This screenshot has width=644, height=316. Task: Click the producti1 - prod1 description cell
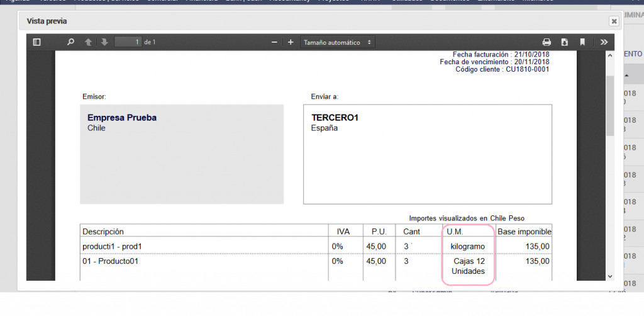pyautogui.click(x=112, y=247)
